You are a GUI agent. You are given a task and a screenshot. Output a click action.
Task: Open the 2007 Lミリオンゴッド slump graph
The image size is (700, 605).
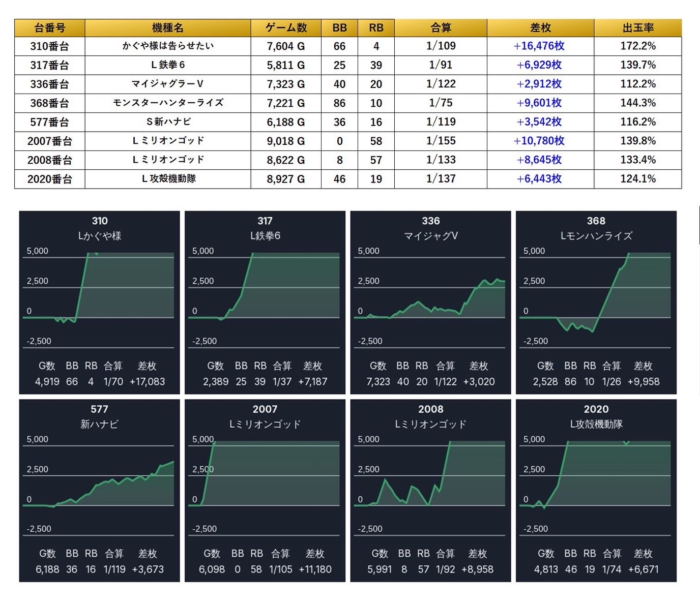click(265, 491)
